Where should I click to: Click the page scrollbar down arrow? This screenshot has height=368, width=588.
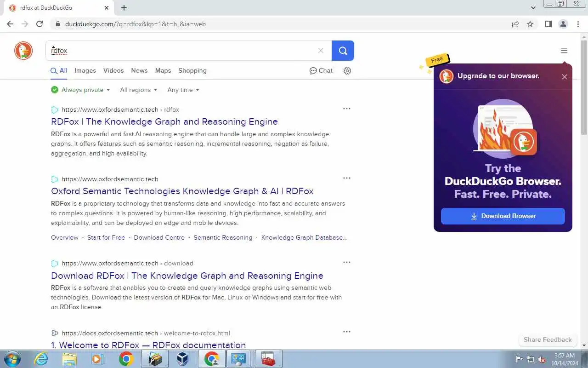tap(584, 345)
